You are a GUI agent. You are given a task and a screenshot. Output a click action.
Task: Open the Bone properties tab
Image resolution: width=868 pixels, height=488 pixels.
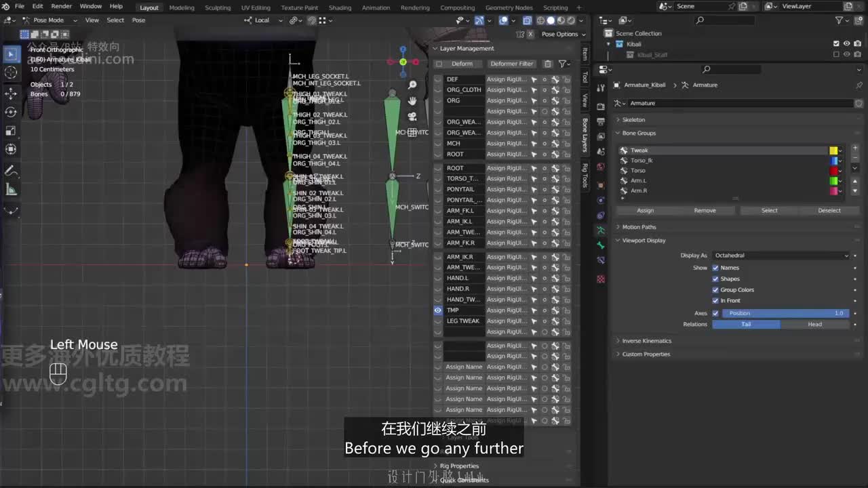coord(601,245)
